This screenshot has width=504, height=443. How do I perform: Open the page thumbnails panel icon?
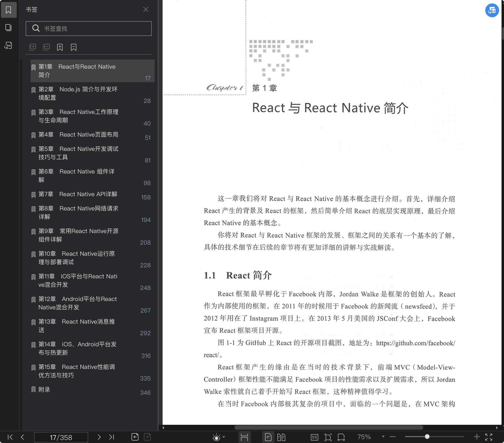(x=8, y=28)
